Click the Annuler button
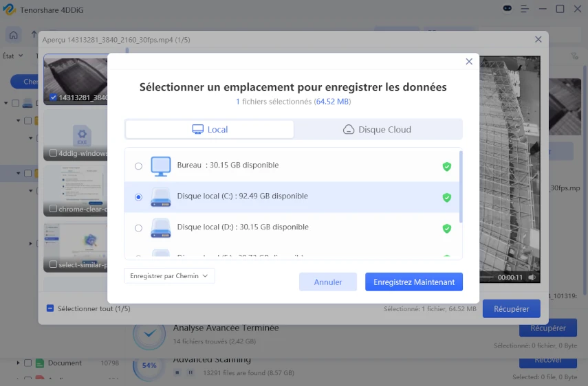Screen dimensions: 588x386 tap(328, 282)
